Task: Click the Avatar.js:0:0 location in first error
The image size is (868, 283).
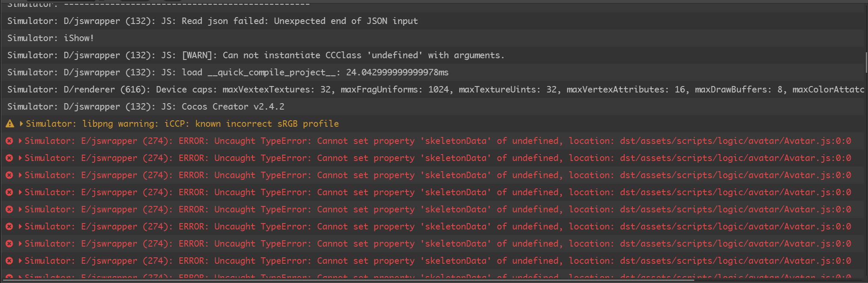Action: (x=735, y=141)
